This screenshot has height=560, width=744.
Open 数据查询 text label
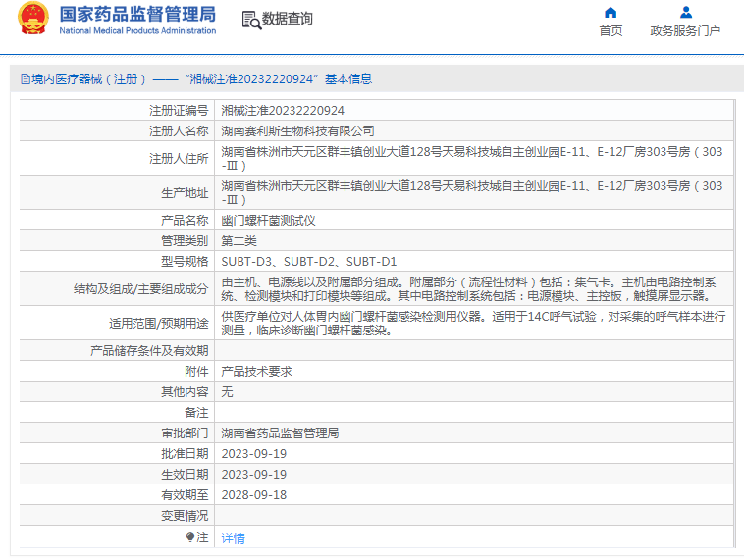287,19
